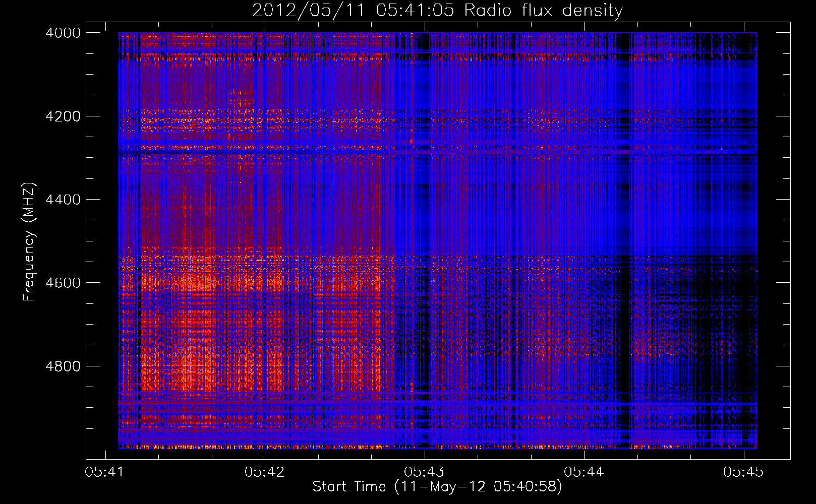
Task: Click the 05:44 time tick label
Action: pos(584,472)
